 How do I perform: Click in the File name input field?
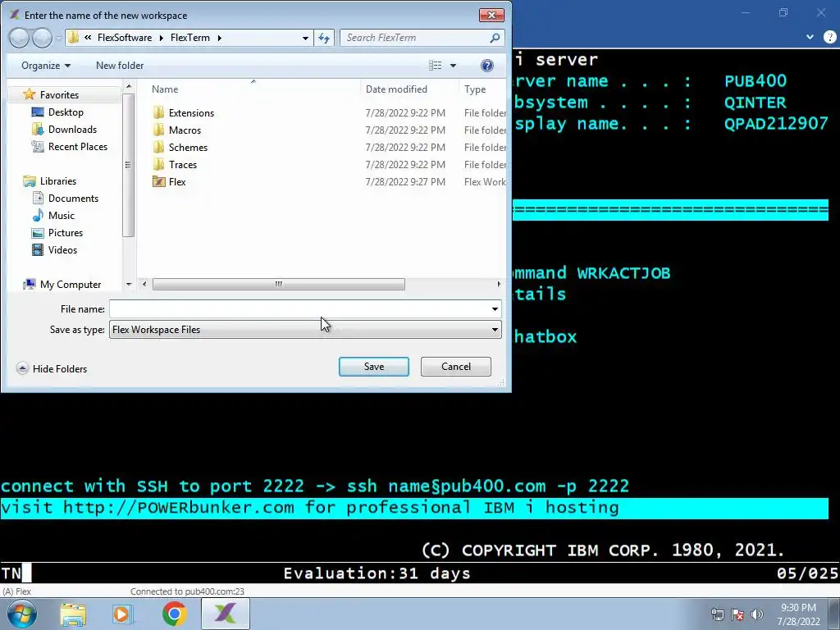pos(299,309)
